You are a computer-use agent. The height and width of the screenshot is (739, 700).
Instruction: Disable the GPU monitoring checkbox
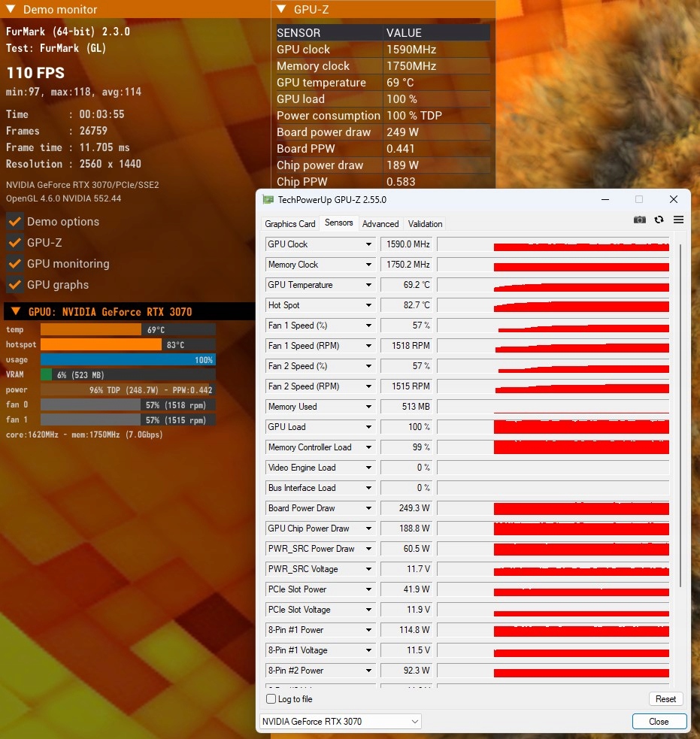[x=15, y=263]
